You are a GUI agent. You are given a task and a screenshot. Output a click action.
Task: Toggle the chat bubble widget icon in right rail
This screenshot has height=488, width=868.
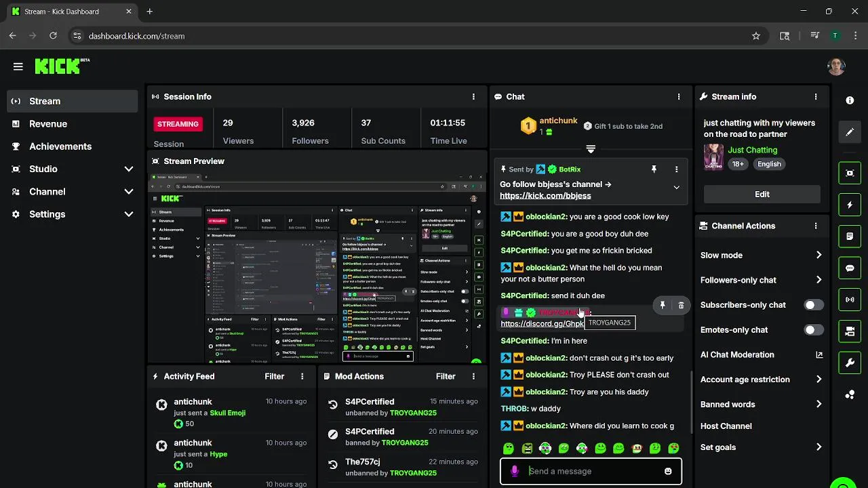click(850, 268)
